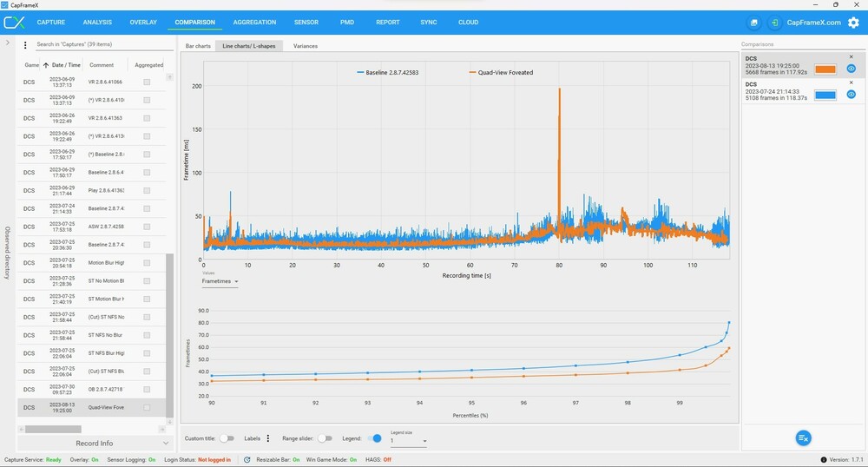Select the Line charts/ L-shapes sub-tab
The height and width of the screenshot is (467, 868).
[249, 46]
